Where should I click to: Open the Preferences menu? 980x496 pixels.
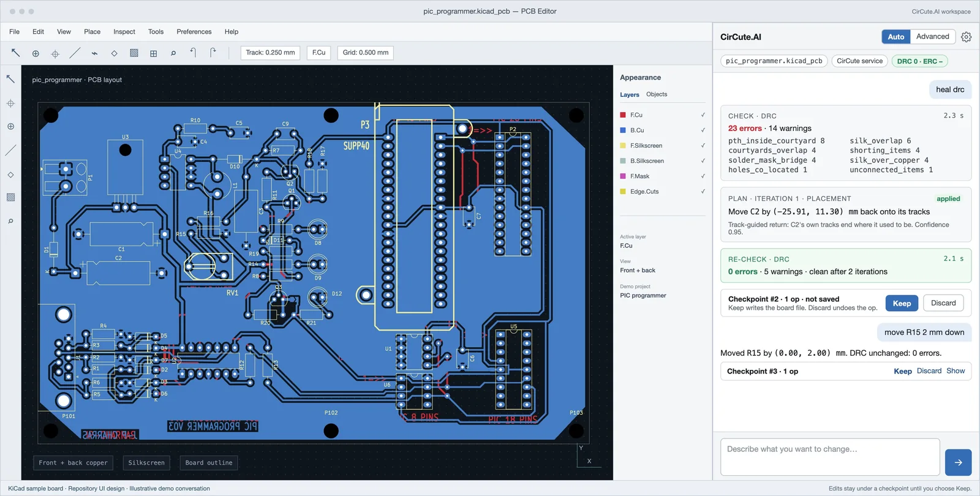coord(194,32)
